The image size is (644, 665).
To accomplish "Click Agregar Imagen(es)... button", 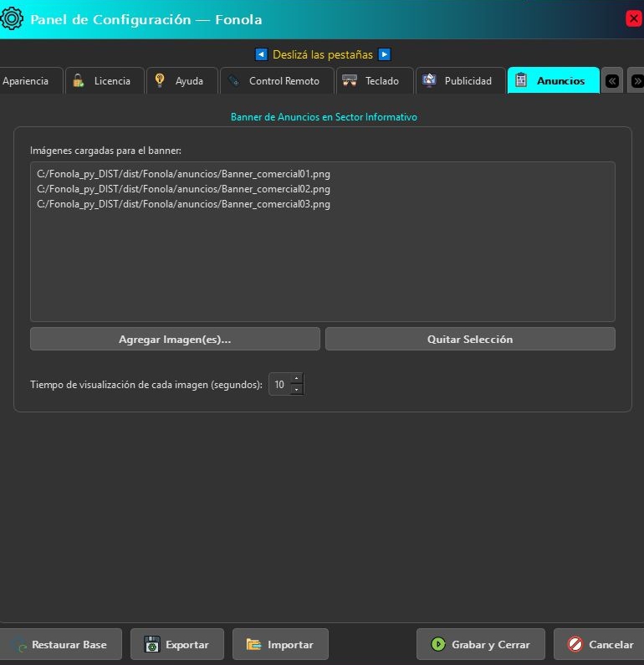I will (x=175, y=339).
